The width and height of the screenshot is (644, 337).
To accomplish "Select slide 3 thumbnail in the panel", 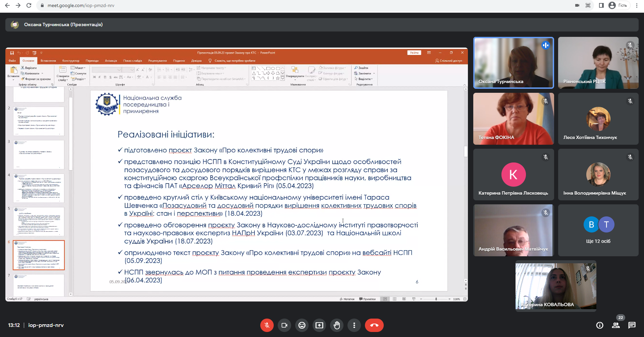I will (x=39, y=154).
